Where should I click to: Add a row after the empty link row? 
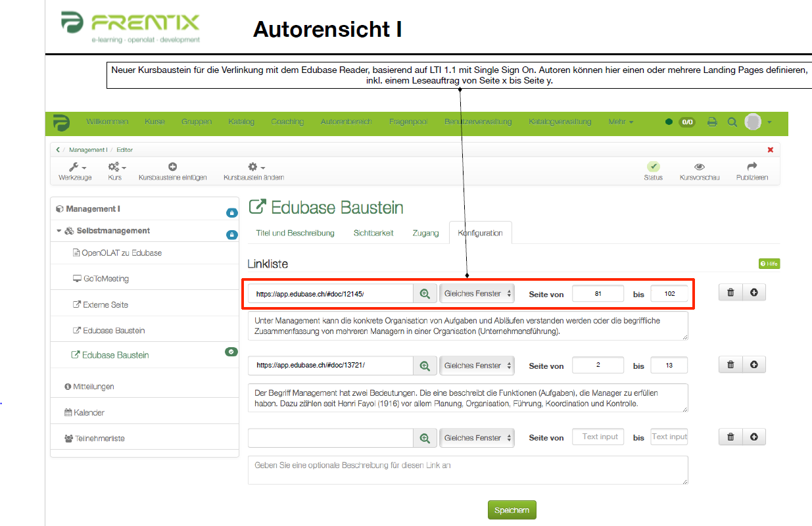(x=754, y=437)
